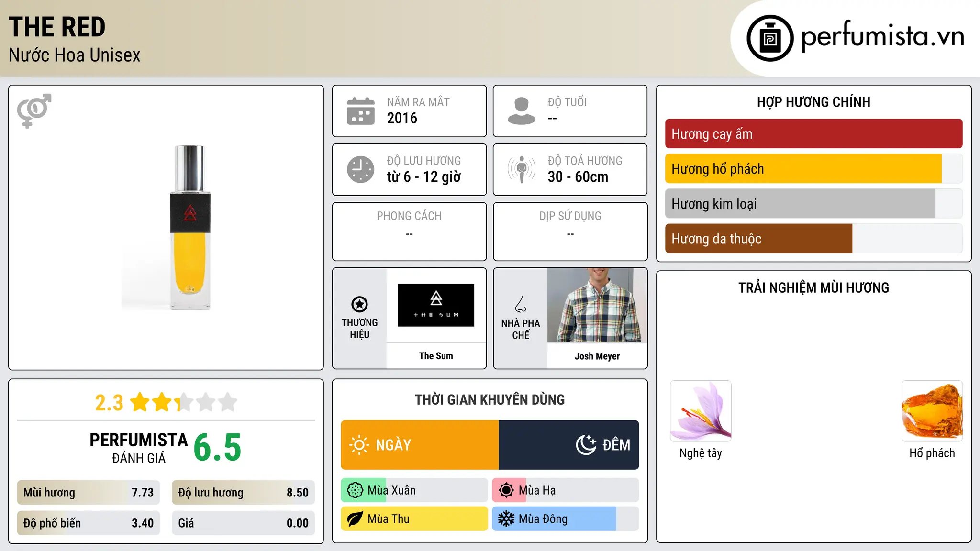Click the Dịp sử dụng info card
980x551 pixels.
(570, 231)
